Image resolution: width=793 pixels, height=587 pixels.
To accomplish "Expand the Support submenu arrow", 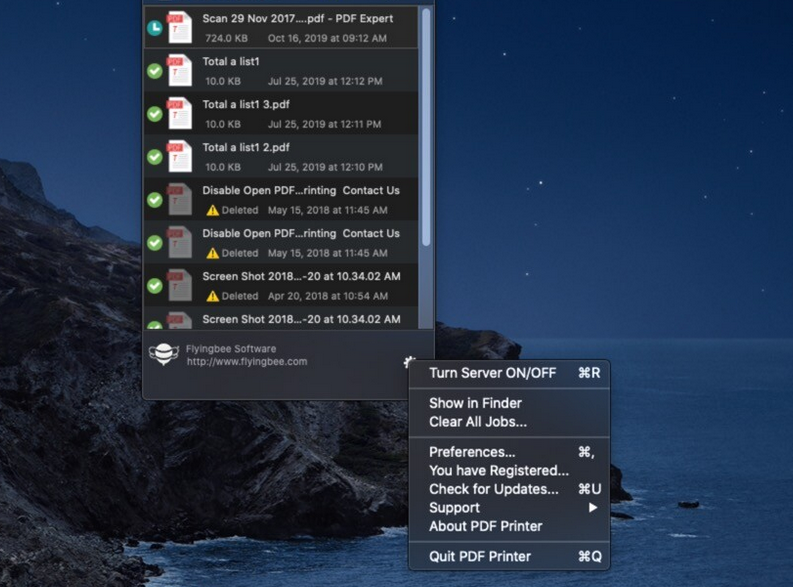I will (593, 508).
